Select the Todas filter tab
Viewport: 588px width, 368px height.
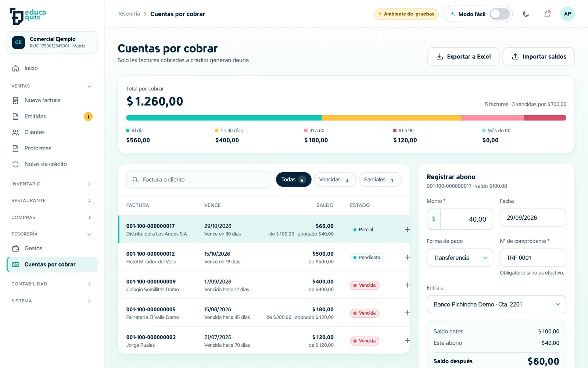point(294,180)
